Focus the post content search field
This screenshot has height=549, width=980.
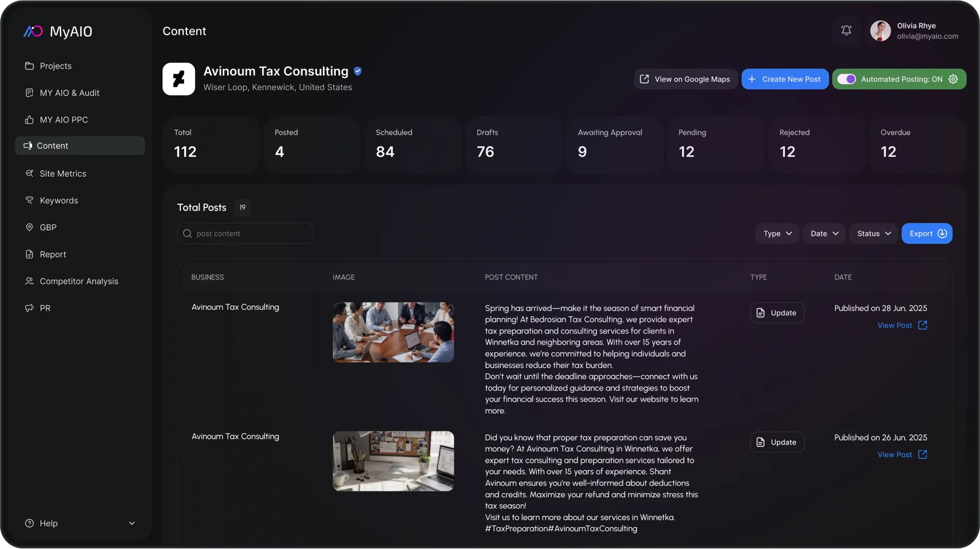coord(245,233)
